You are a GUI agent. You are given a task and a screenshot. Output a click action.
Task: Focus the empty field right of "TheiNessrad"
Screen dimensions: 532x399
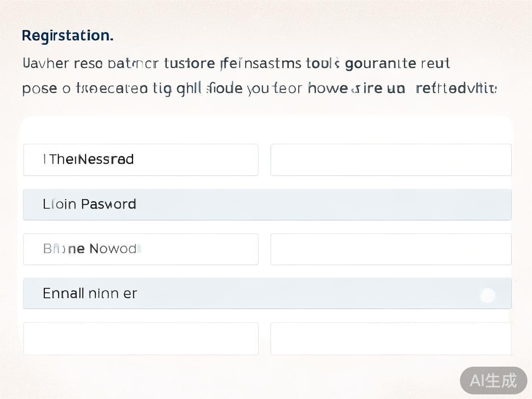(x=391, y=160)
